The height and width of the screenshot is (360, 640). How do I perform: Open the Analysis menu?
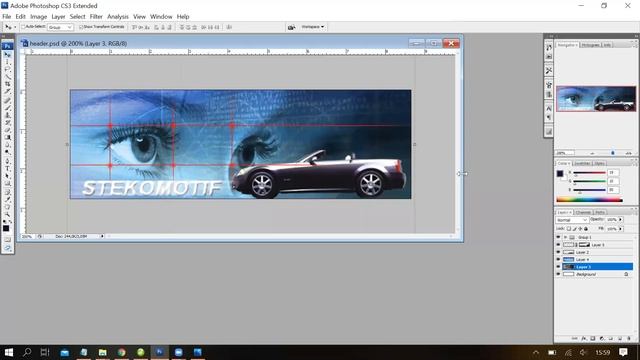[118, 16]
